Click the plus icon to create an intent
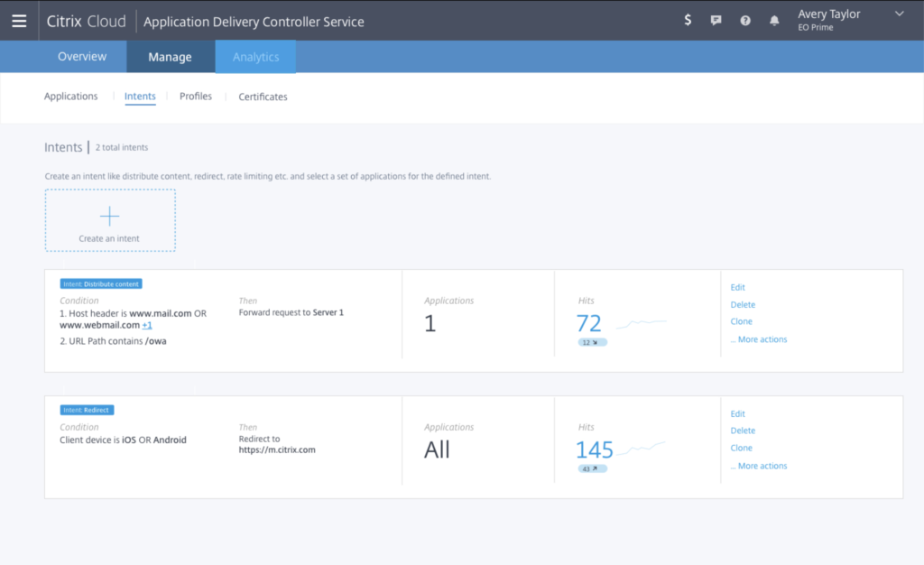Screen dimensions: 924x565 click(x=109, y=217)
